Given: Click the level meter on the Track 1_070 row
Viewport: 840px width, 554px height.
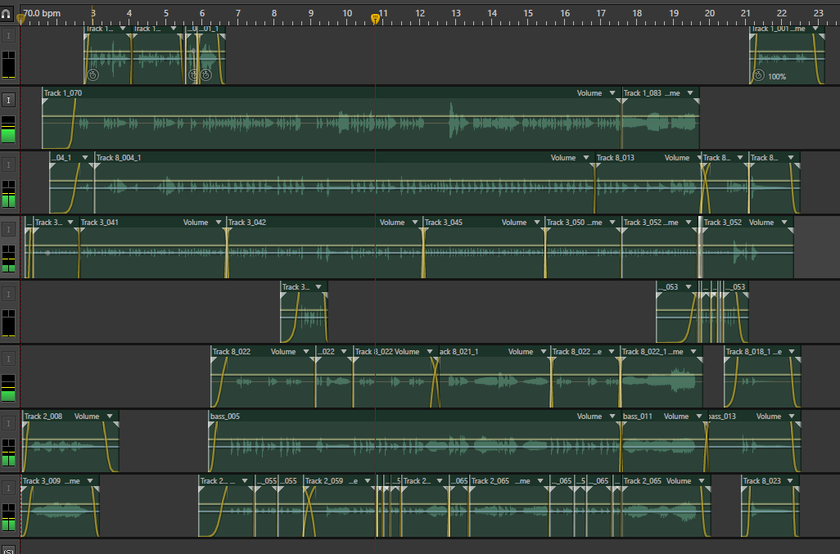Looking at the screenshot, I should tap(8, 129).
